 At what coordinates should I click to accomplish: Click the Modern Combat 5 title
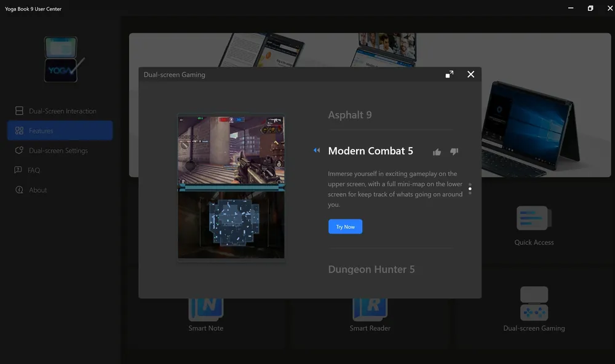[370, 151]
